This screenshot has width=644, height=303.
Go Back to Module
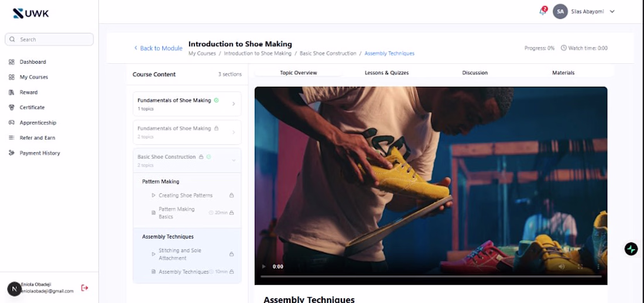click(158, 48)
